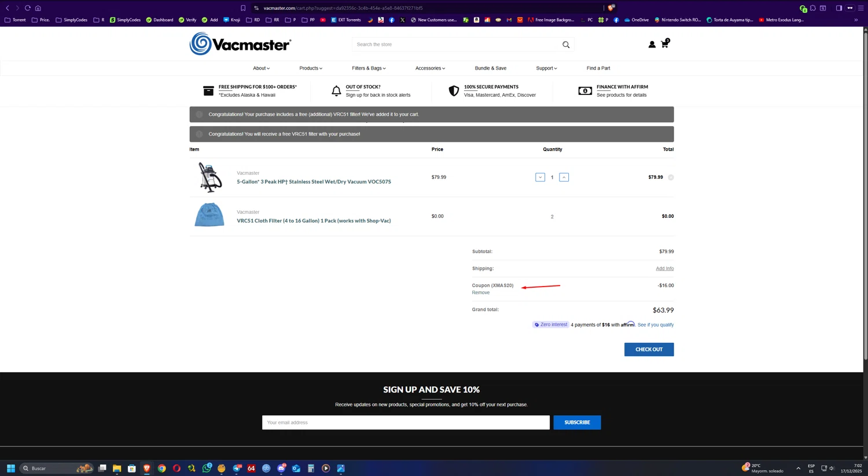Click the browser home icon

tap(38, 8)
